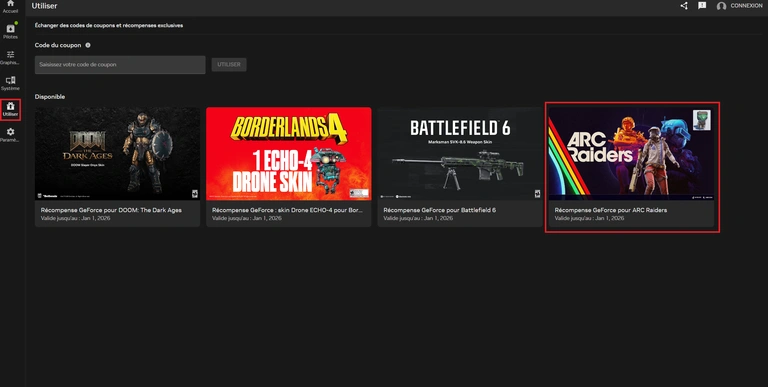The height and width of the screenshot is (387, 768).
Task: Open the feedback notification icon
Action: click(702, 6)
